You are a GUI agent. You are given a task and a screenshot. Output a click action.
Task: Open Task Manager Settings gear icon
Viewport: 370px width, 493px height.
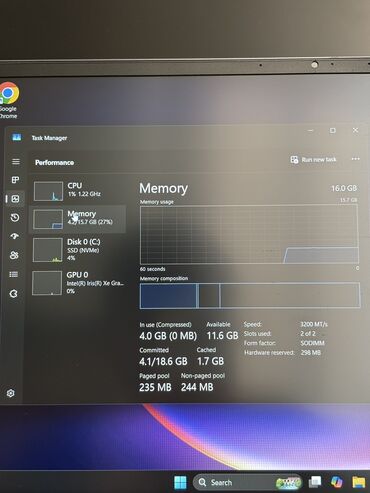tap(11, 393)
